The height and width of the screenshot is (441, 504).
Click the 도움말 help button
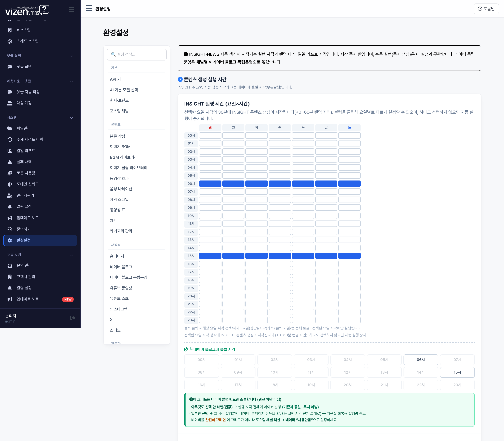coord(486,9)
